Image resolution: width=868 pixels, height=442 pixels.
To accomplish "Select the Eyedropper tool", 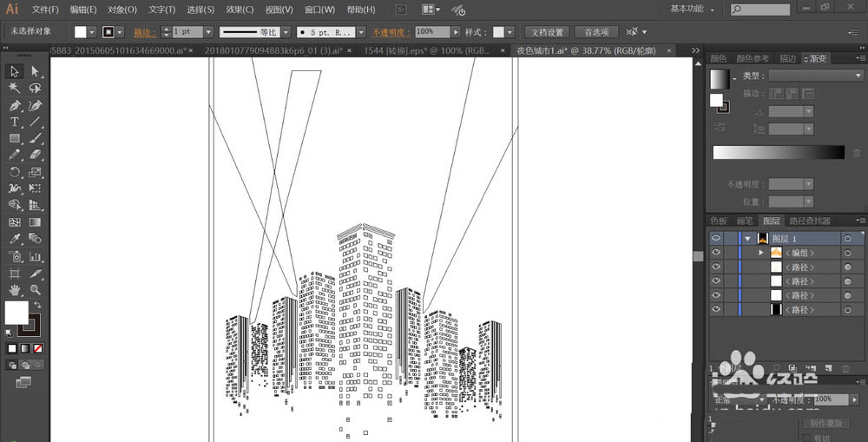I will click(15, 239).
